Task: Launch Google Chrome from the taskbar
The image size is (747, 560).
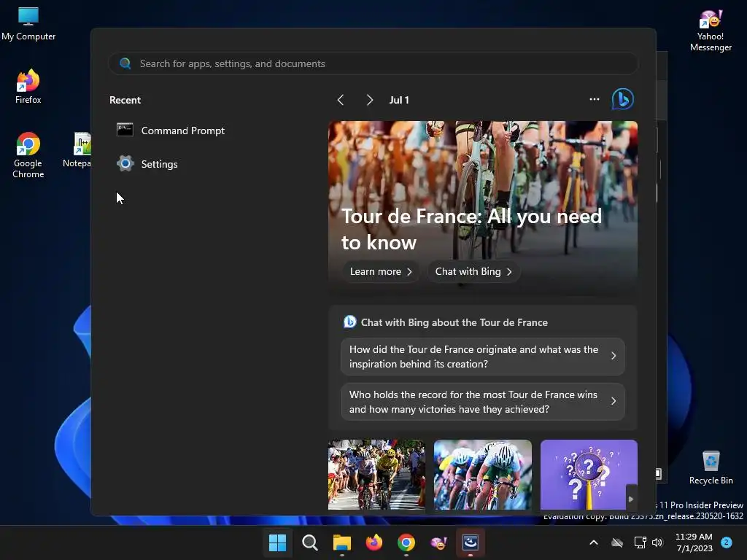Action: 406,542
